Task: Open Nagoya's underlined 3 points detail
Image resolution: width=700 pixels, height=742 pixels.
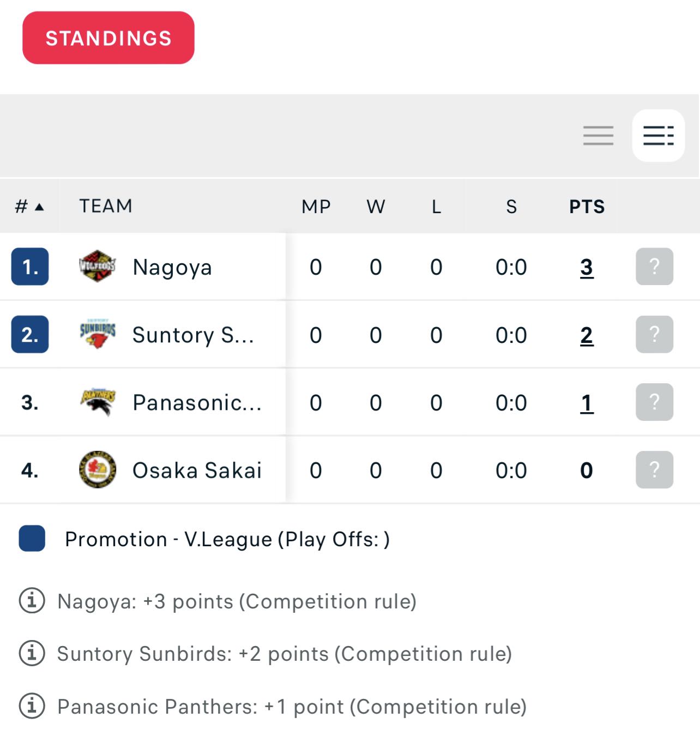Action: tap(587, 267)
